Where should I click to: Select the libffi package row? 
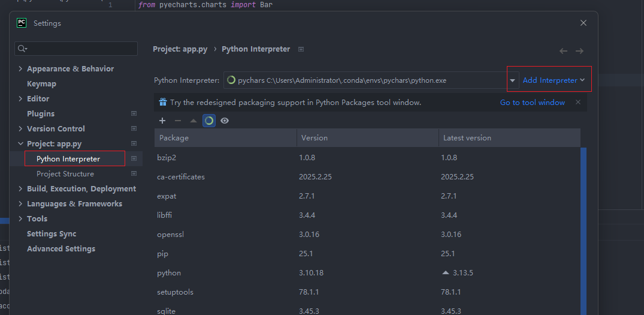[x=367, y=215]
